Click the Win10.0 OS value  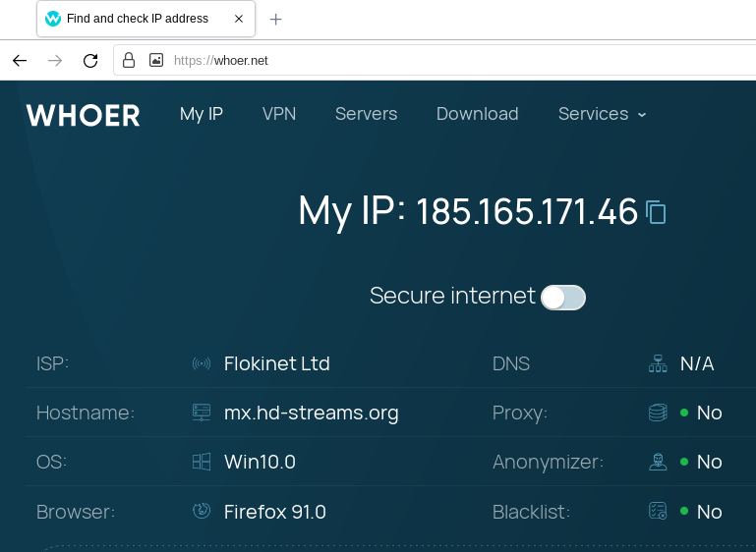[260, 462]
